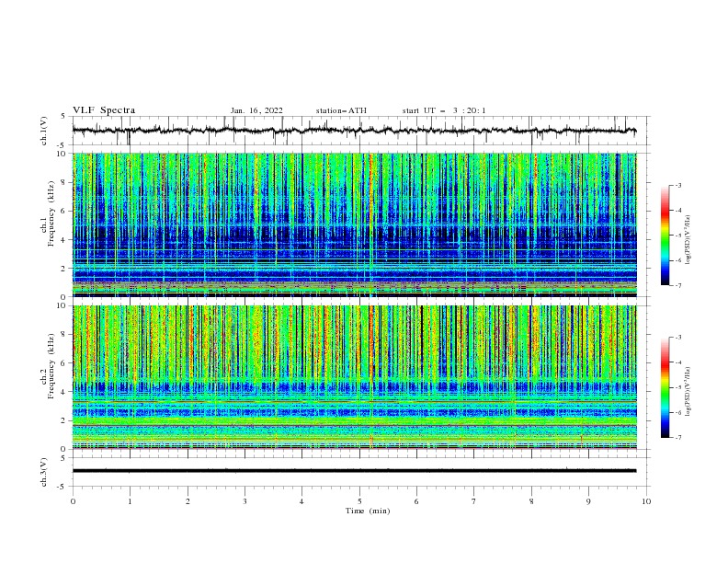Screen dimensions: 728x563
Task: Click the ch.1 "Frequency (kHz)" axis title
Action: tap(51, 213)
